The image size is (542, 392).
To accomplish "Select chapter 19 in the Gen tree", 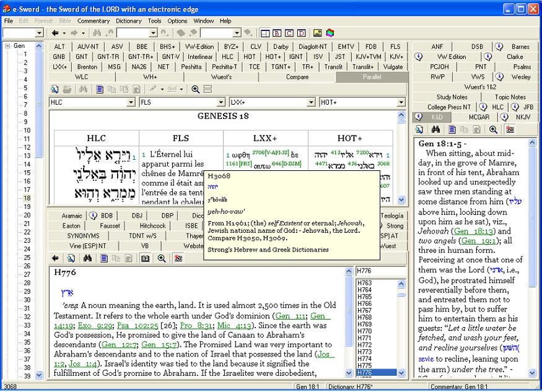I will pyautogui.click(x=27, y=207).
